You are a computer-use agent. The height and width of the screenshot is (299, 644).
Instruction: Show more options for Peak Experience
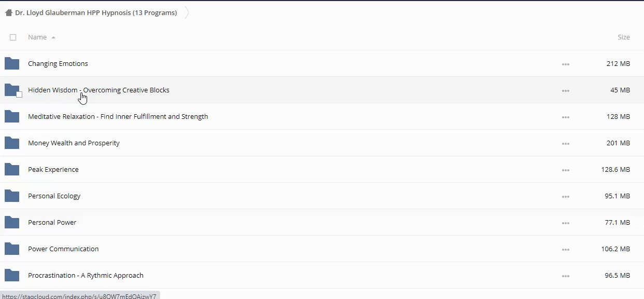point(565,170)
